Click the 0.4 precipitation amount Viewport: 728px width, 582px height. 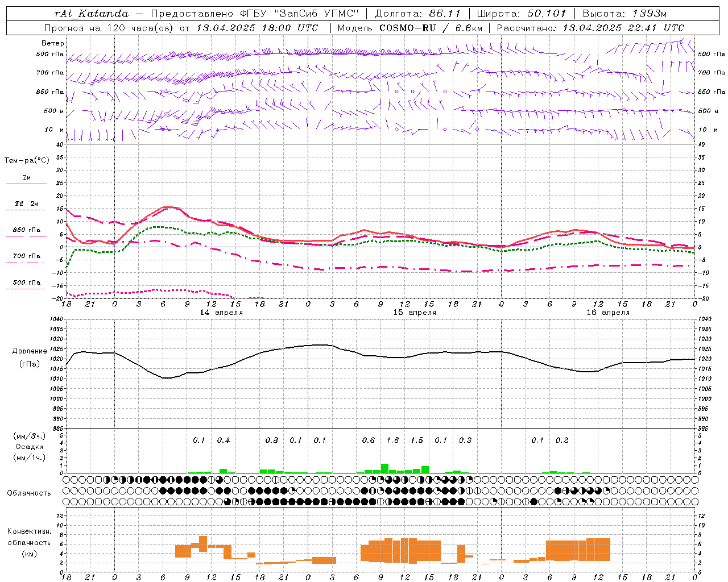point(224,440)
